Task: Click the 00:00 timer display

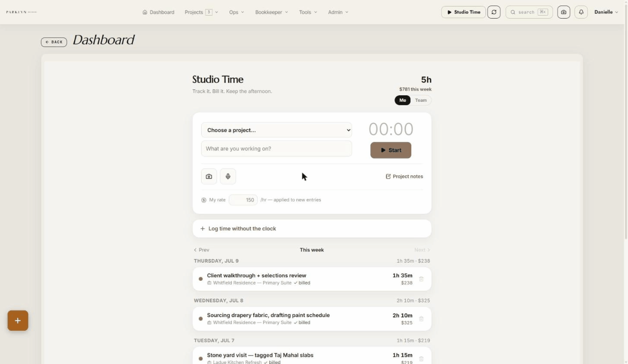Action: coord(391,129)
